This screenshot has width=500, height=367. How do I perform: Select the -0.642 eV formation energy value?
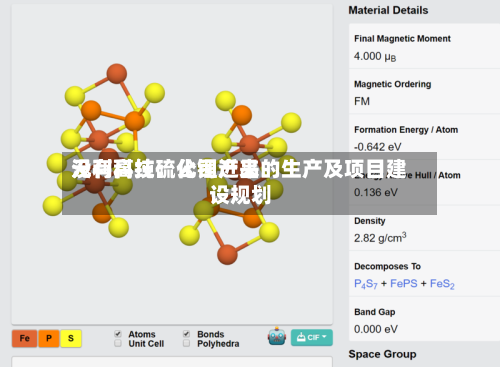378,147
